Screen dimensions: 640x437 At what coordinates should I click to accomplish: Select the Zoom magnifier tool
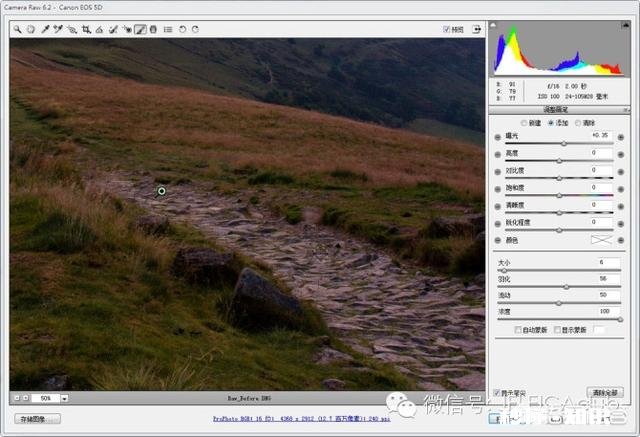point(18,30)
